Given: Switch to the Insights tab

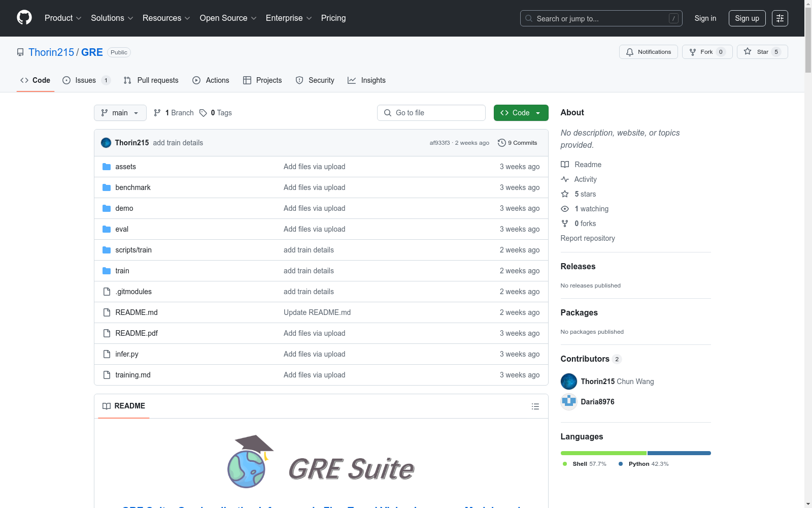Looking at the screenshot, I should pos(366,80).
